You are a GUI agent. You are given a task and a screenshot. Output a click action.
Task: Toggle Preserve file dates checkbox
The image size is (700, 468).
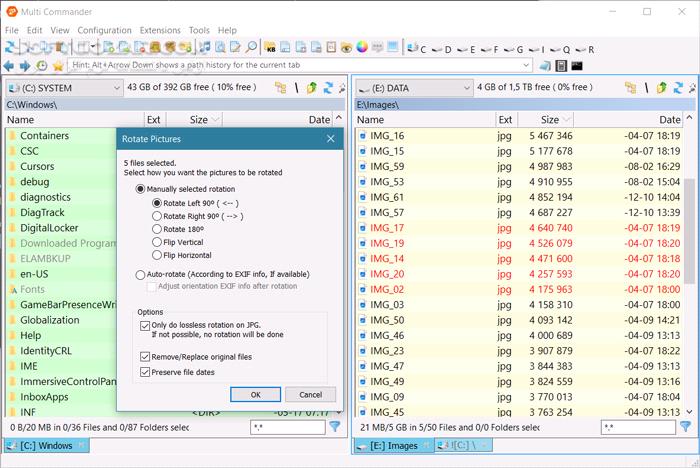coord(145,372)
